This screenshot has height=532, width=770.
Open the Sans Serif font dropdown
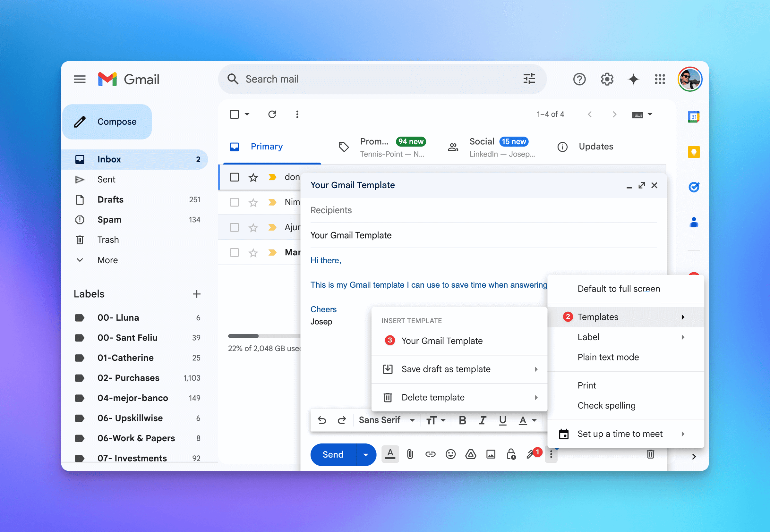click(x=386, y=420)
